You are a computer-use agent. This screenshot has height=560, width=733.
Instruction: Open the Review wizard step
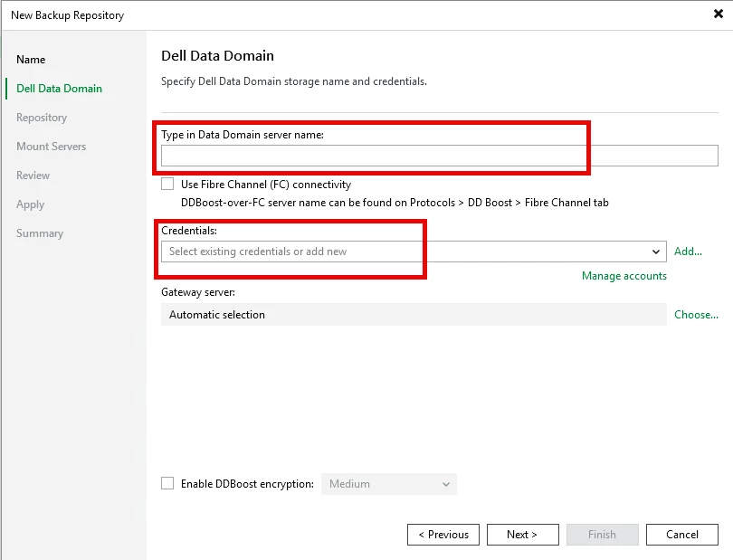pos(33,176)
